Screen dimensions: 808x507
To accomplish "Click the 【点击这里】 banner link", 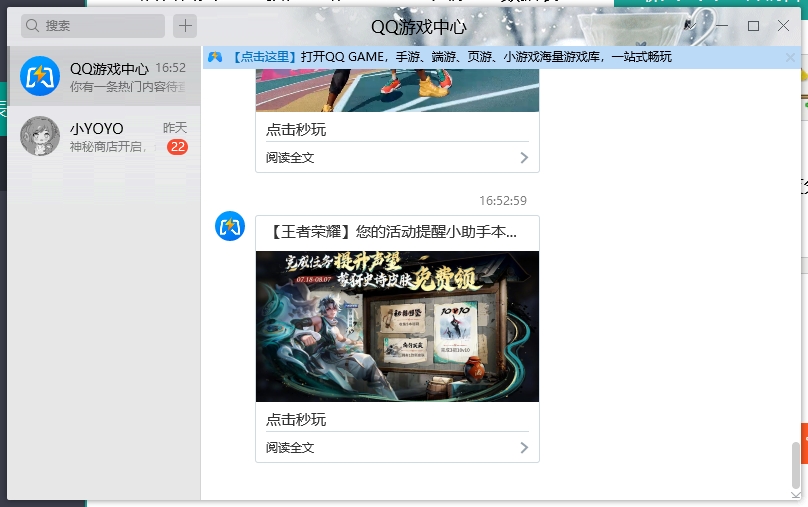I will pyautogui.click(x=264, y=57).
